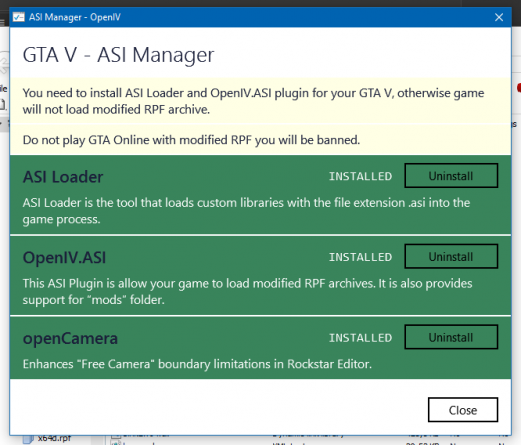Image resolution: width=521 pixels, height=445 pixels.
Task: Uninstall the ASI Loader component
Action: pos(451,176)
